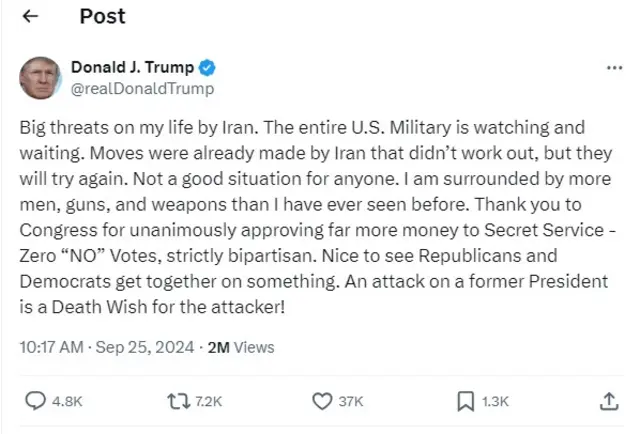Screen dimensions: 640x434
Task: Click the Donald J. Trump display name
Action: (x=132, y=68)
